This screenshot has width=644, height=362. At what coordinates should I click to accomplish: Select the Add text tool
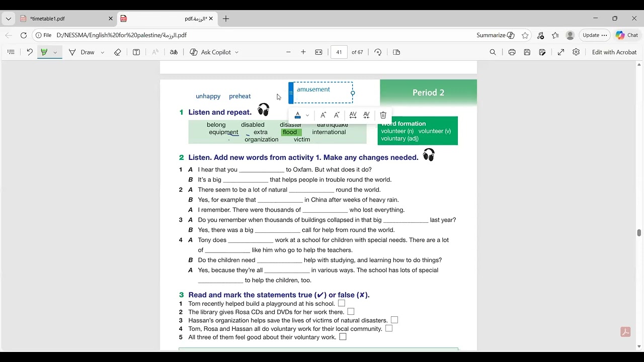[x=136, y=52]
